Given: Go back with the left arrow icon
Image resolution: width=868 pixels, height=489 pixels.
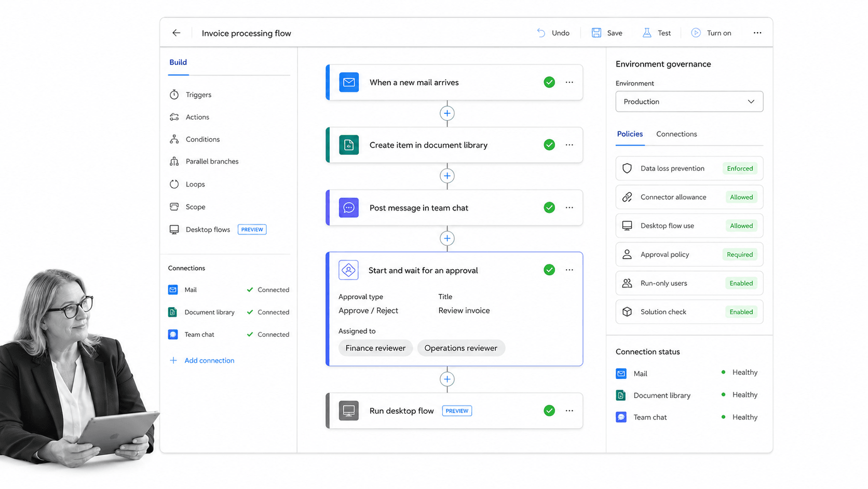Looking at the screenshot, I should [177, 33].
